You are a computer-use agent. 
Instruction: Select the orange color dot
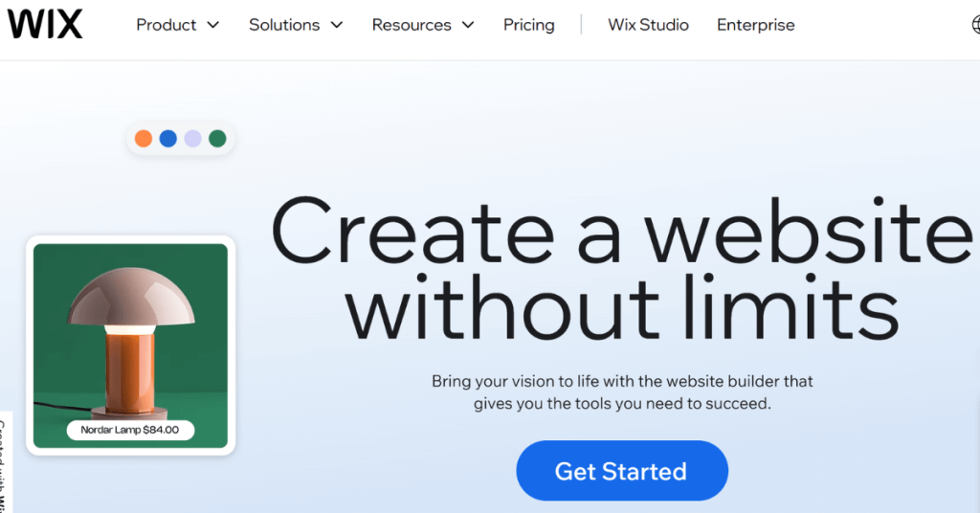[144, 139]
